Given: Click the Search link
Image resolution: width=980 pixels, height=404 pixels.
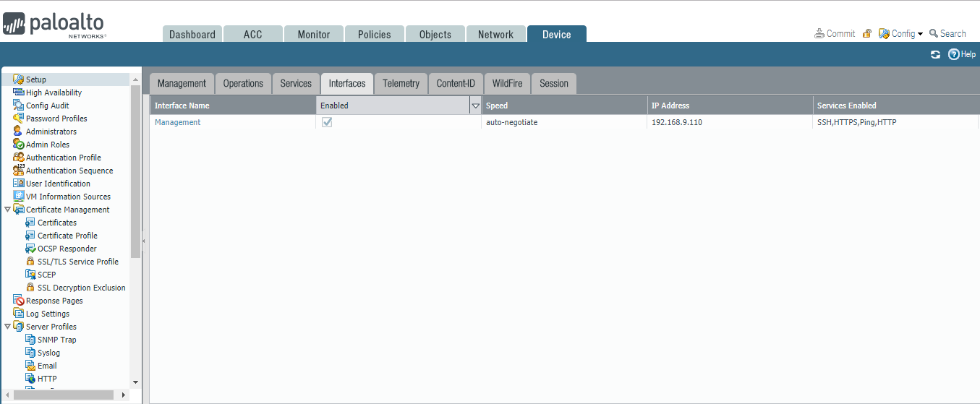Looking at the screenshot, I should (947, 34).
